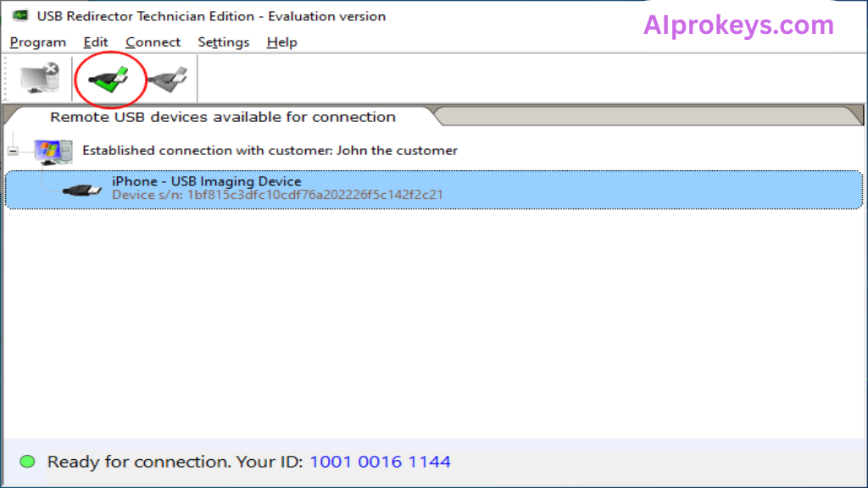Image resolution: width=868 pixels, height=488 pixels.
Task: Open the Edit menu
Action: 95,42
